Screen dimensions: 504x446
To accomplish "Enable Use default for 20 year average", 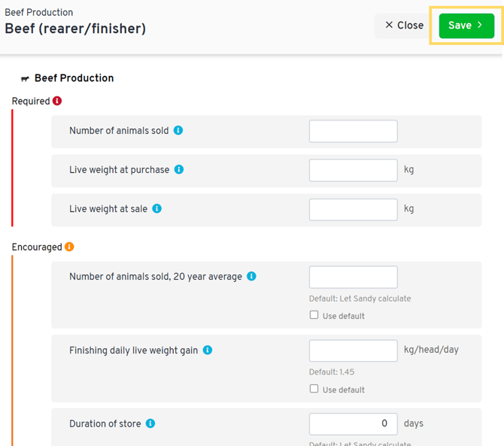I will point(314,315).
